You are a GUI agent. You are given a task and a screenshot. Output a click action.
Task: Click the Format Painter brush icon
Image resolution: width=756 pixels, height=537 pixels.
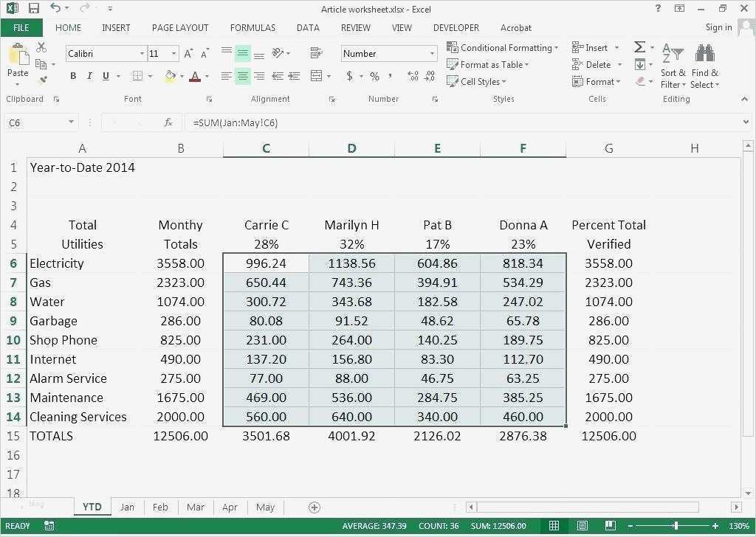click(x=44, y=80)
